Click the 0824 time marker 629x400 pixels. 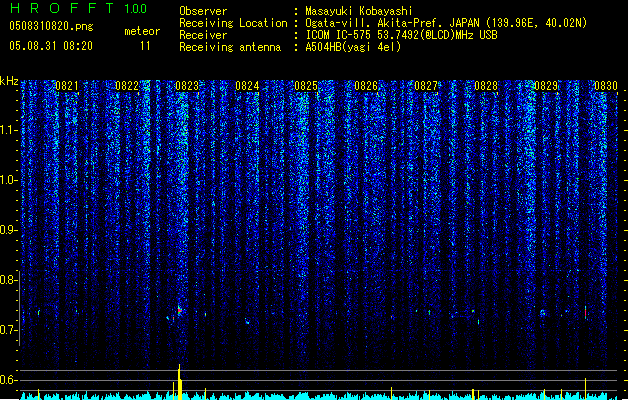pyautogui.click(x=247, y=86)
